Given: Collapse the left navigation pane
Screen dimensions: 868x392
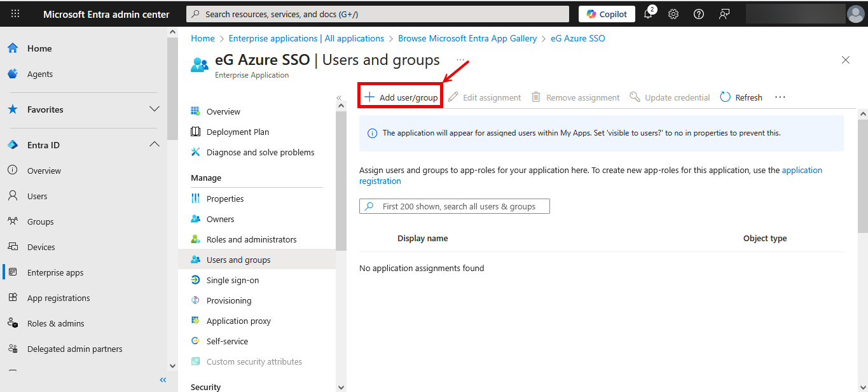Looking at the screenshot, I should pyautogui.click(x=163, y=380).
